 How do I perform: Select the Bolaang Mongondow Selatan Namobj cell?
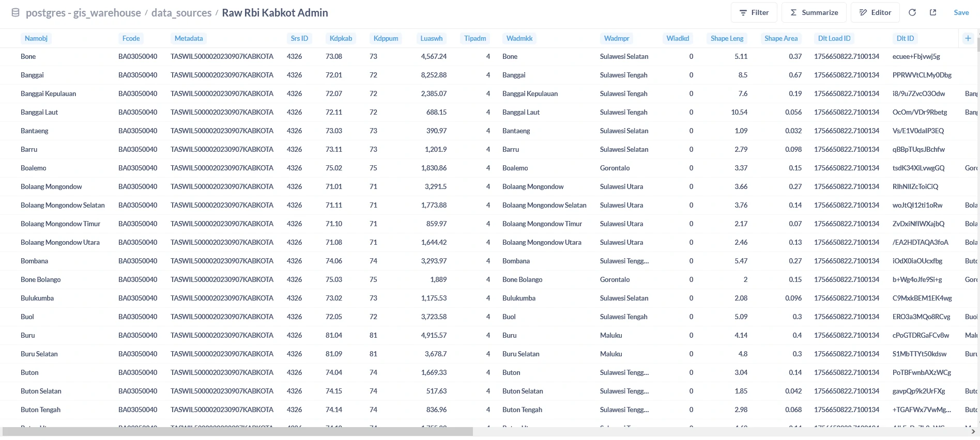pos(63,205)
